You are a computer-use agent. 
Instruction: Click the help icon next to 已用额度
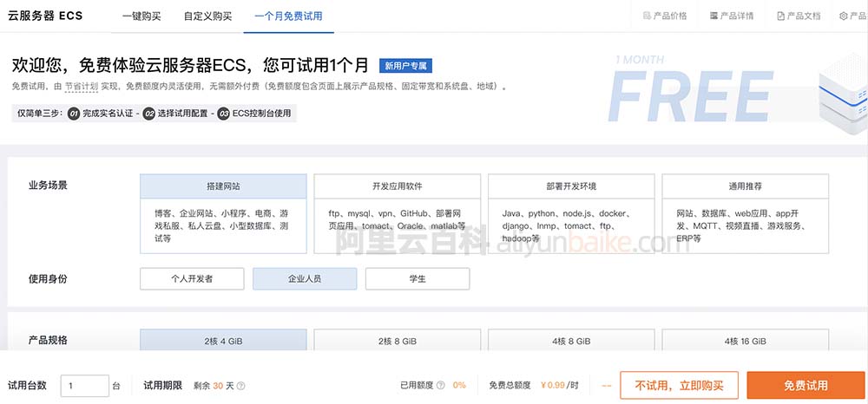(x=441, y=385)
